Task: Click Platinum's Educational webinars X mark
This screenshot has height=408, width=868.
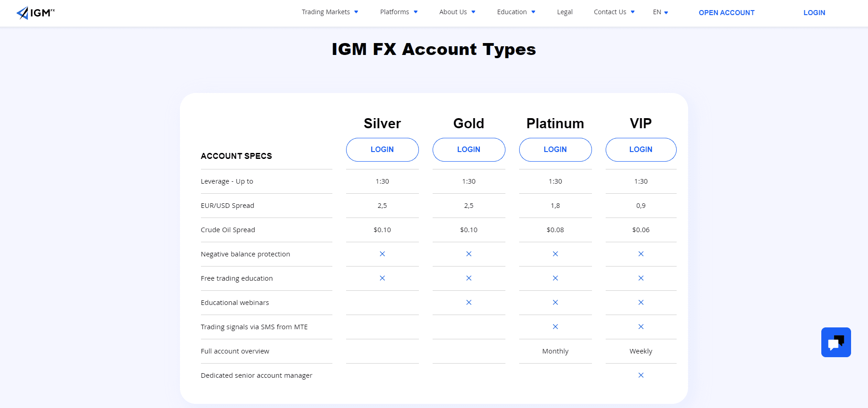Action: point(555,302)
